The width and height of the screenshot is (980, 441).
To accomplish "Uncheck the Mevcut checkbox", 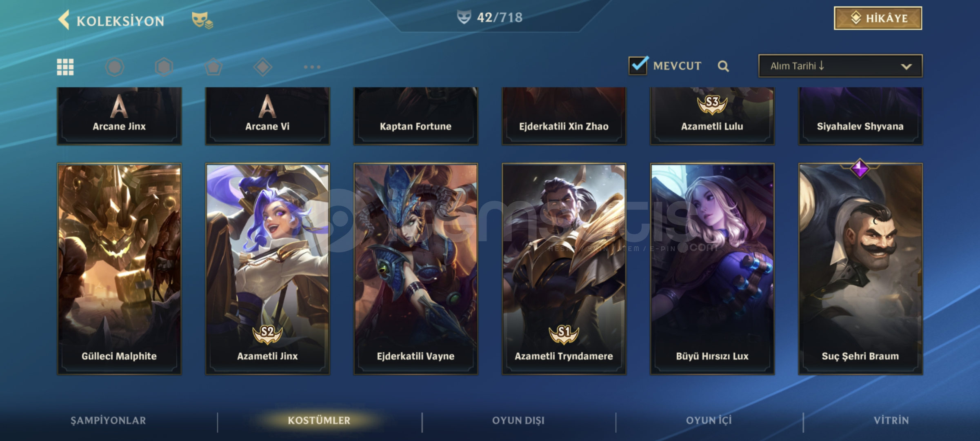I will coord(638,65).
